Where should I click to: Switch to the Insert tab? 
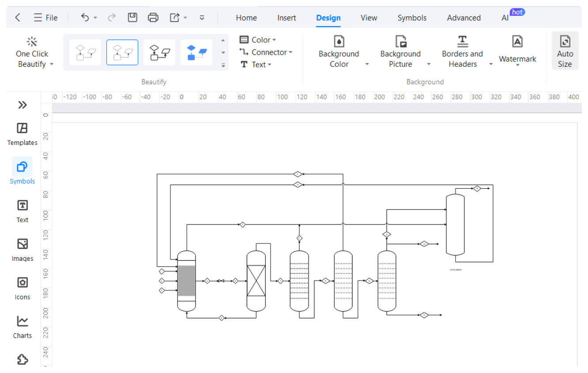[x=287, y=18]
